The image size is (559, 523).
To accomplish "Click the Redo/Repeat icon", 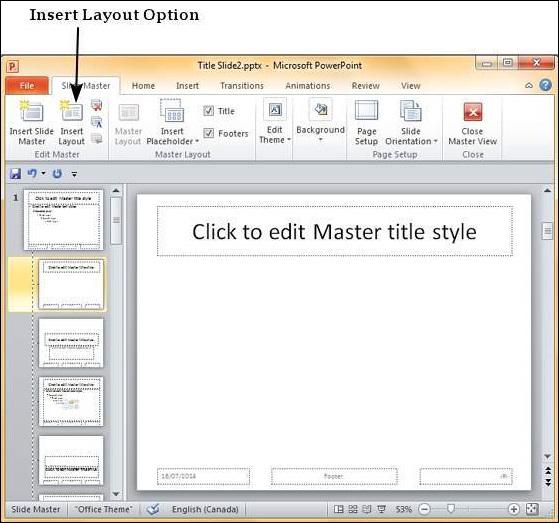I will click(x=57, y=174).
